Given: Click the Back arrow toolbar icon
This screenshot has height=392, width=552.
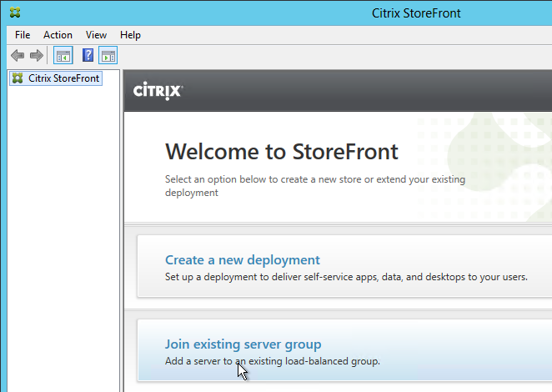Looking at the screenshot, I should coord(18,55).
